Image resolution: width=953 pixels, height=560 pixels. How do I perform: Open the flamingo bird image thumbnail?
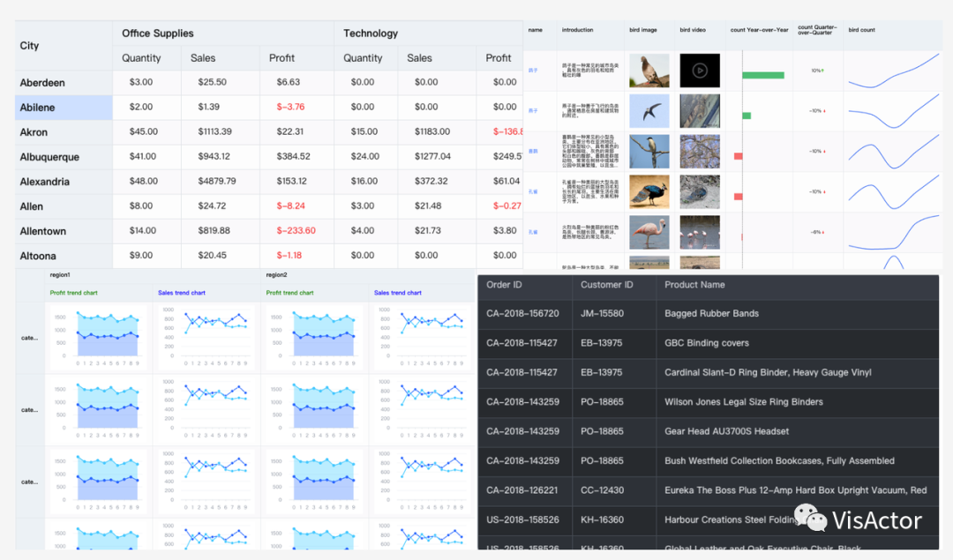[649, 232]
